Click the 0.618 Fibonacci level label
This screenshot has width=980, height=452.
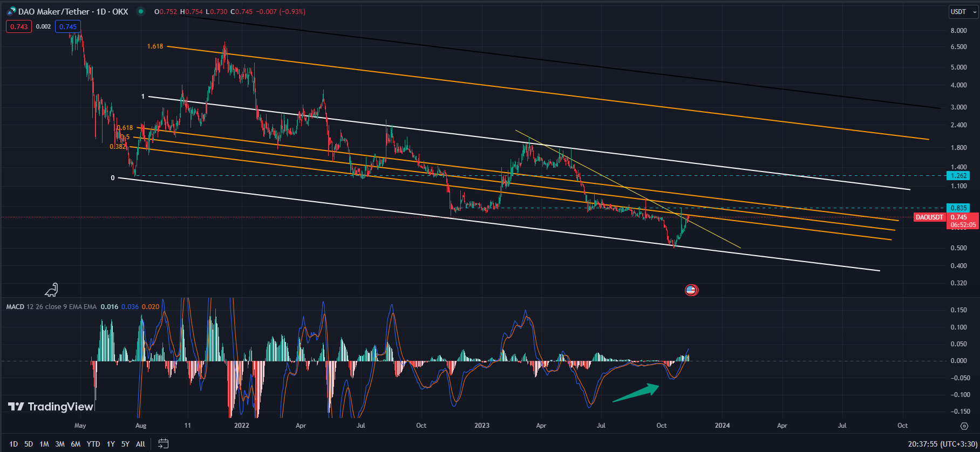point(125,128)
